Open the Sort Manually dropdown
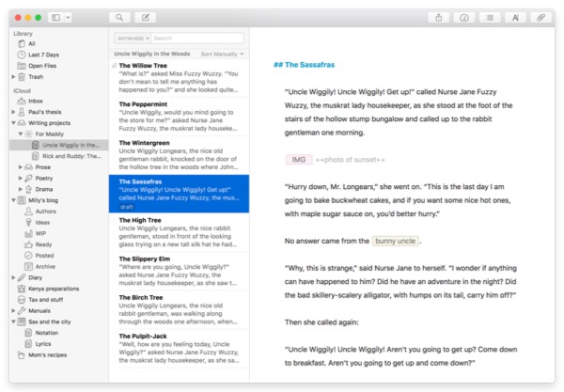564x392 pixels. [222, 54]
